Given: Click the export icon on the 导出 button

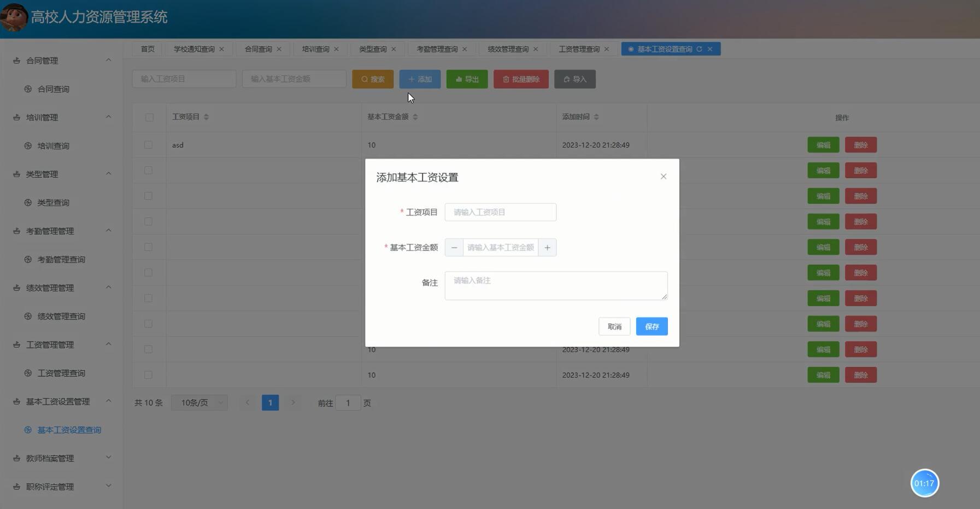Looking at the screenshot, I should pos(458,79).
